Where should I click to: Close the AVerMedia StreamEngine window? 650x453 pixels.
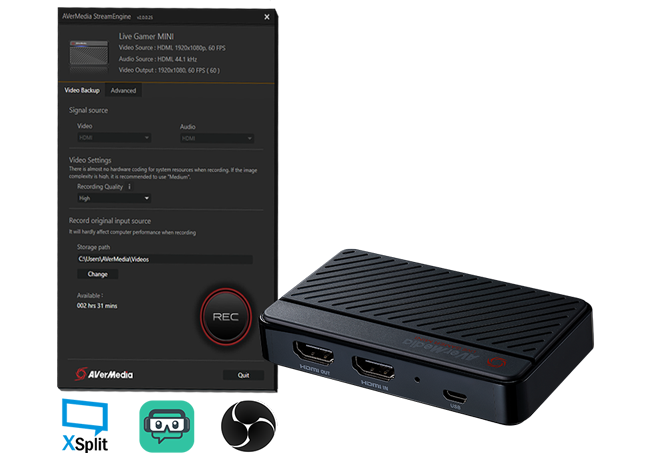(267, 17)
